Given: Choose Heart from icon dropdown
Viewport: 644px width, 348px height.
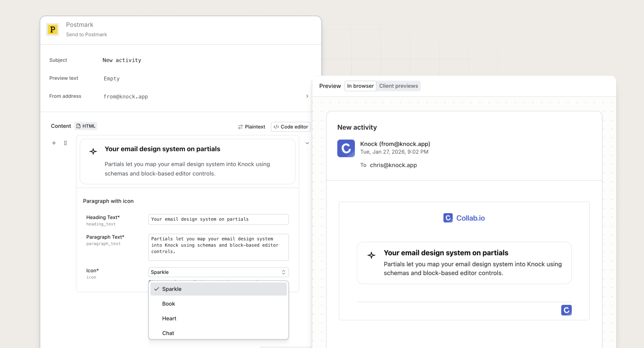Looking at the screenshot, I should tap(218, 318).
